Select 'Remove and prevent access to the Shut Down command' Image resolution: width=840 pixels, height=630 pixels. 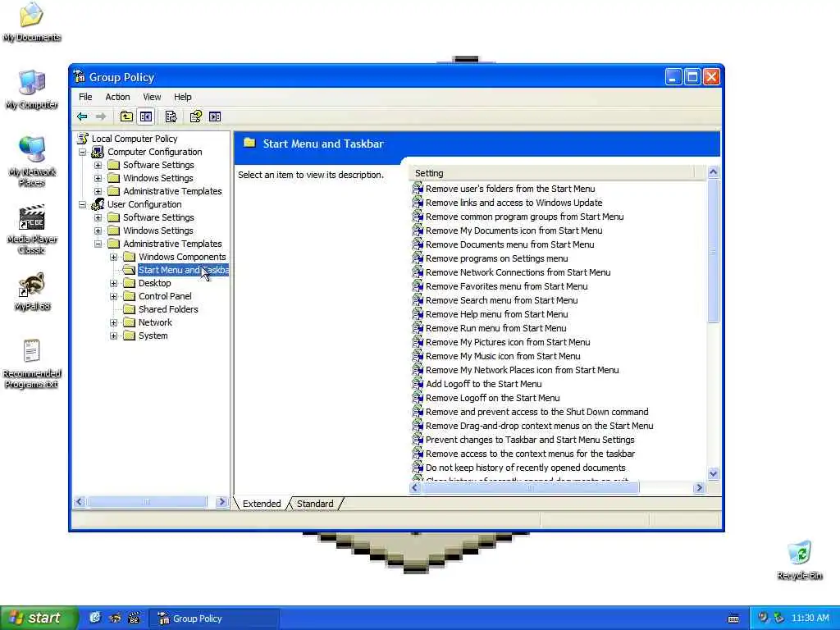point(536,412)
